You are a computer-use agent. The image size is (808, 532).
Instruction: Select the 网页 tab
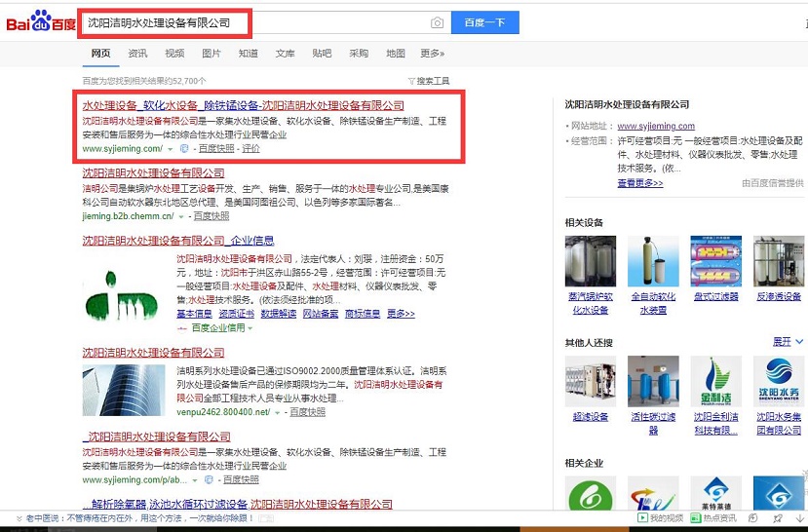pyautogui.click(x=100, y=53)
